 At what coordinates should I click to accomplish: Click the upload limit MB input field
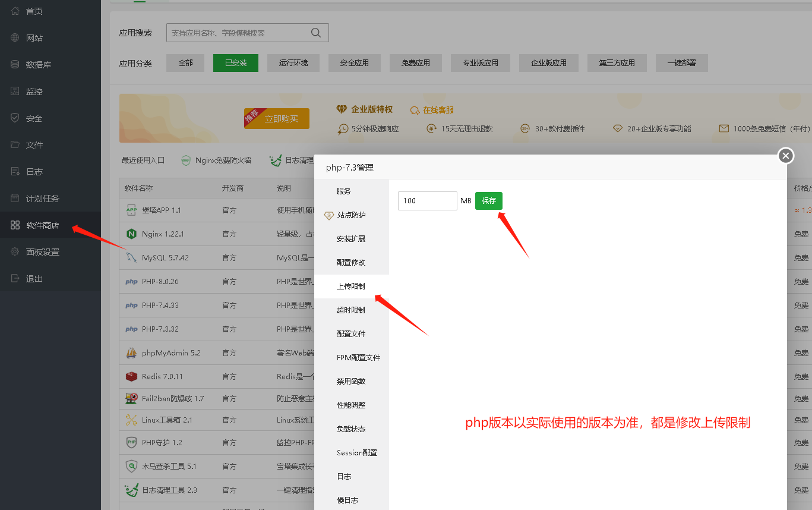pyautogui.click(x=427, y=201)
